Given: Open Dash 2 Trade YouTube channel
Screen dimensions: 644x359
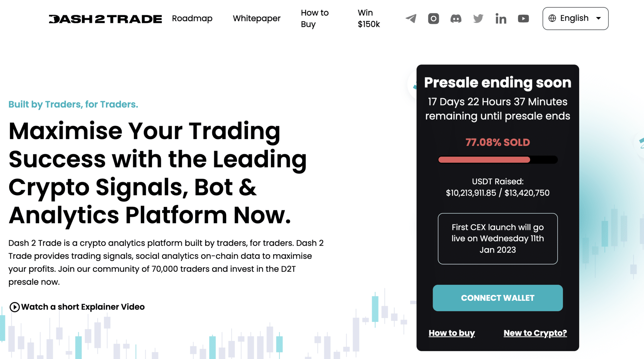Looking at the screenshot, I should coord(523,19).
